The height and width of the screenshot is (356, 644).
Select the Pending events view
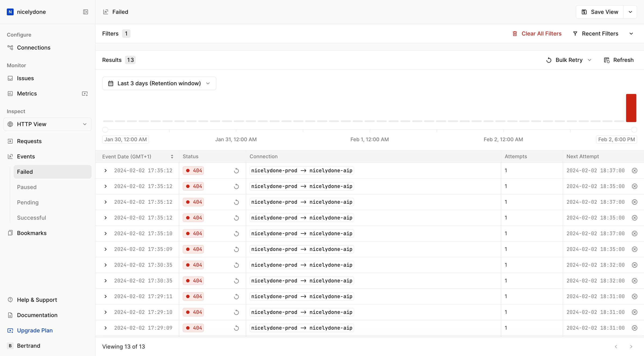[x=52, y=202]
